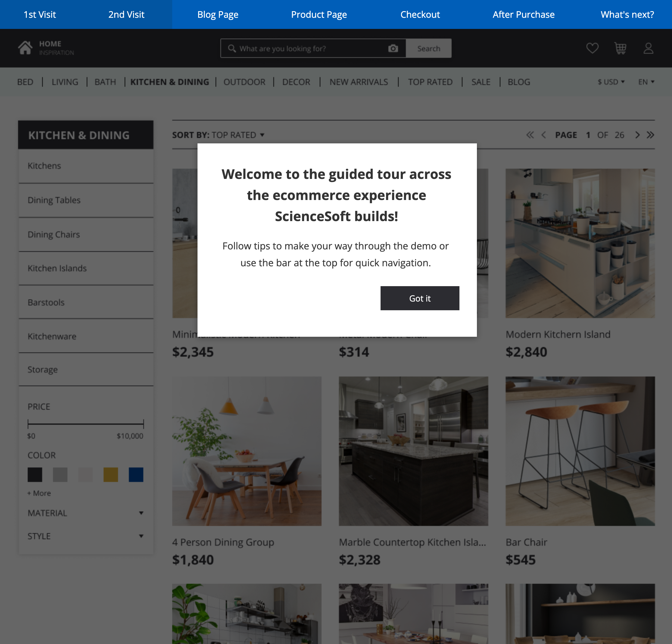Image resolution: width=672 pixels, height=644 pixels.
Task: Select the Checkout tab
Action: point(420,14)
